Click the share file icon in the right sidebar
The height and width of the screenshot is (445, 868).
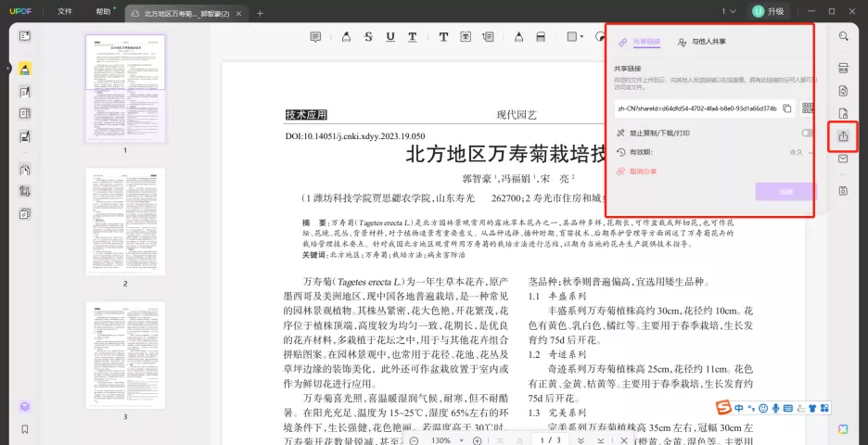[843, 136]
